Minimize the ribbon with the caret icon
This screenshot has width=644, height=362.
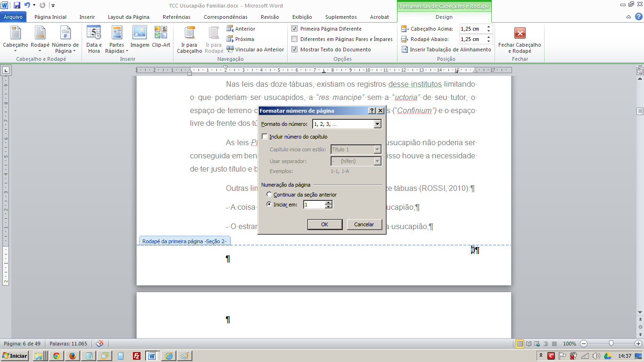point(629,17)
